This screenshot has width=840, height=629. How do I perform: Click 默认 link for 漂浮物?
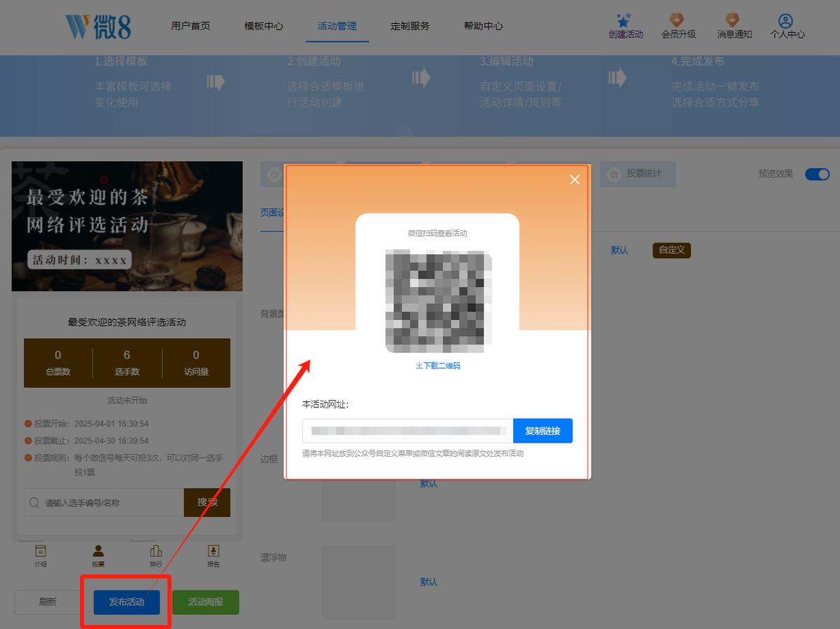pos(429,582)
